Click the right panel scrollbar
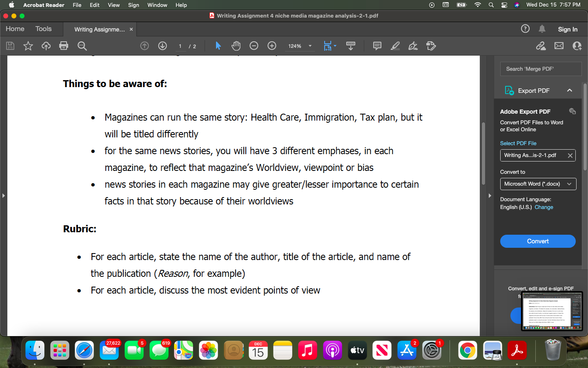 585,127
